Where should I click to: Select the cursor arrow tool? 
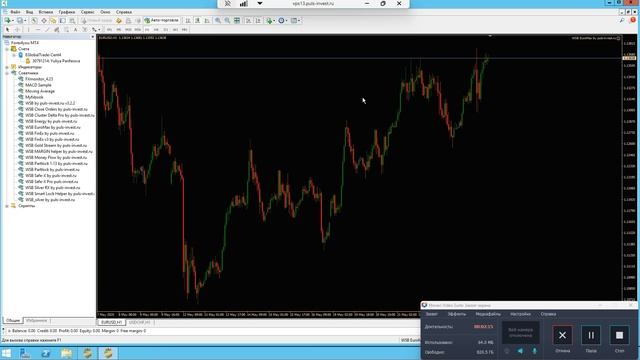(x=7, y=30)
